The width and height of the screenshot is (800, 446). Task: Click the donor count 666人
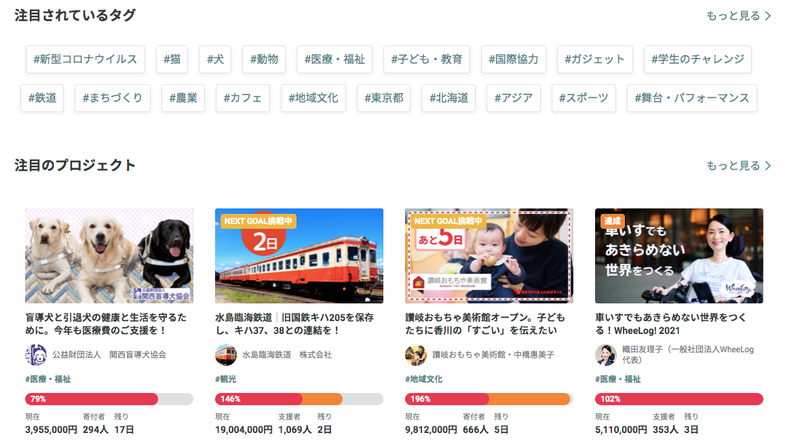click(476, 430)
